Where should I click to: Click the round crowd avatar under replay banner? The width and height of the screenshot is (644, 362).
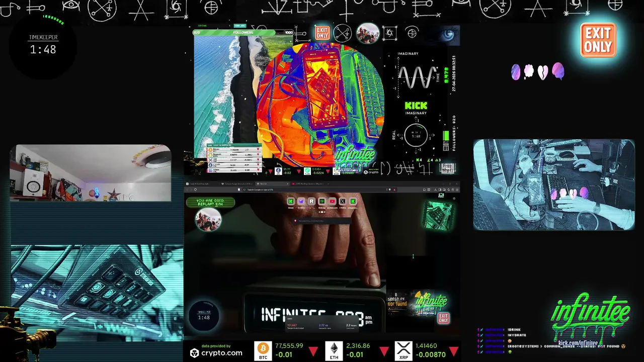208,220
